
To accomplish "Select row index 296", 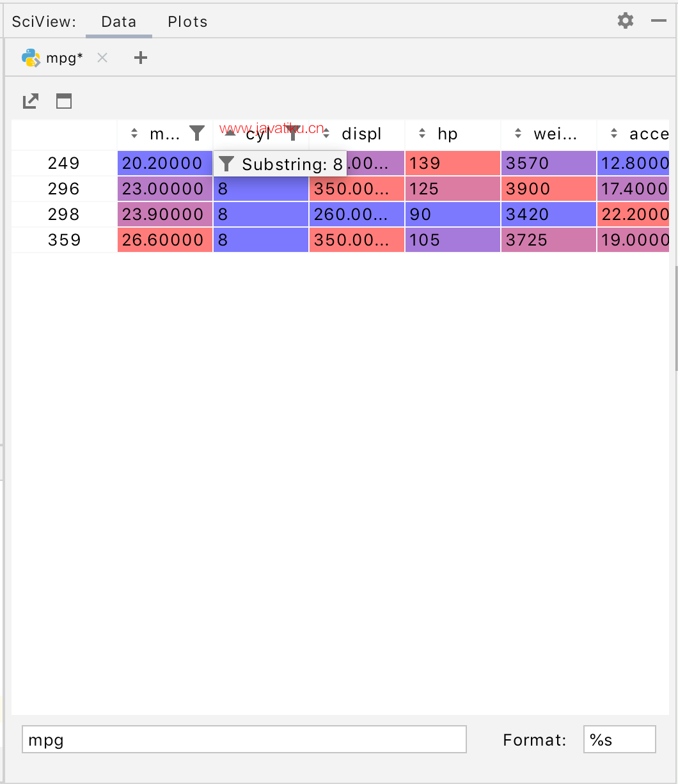I will pos(64,189).
